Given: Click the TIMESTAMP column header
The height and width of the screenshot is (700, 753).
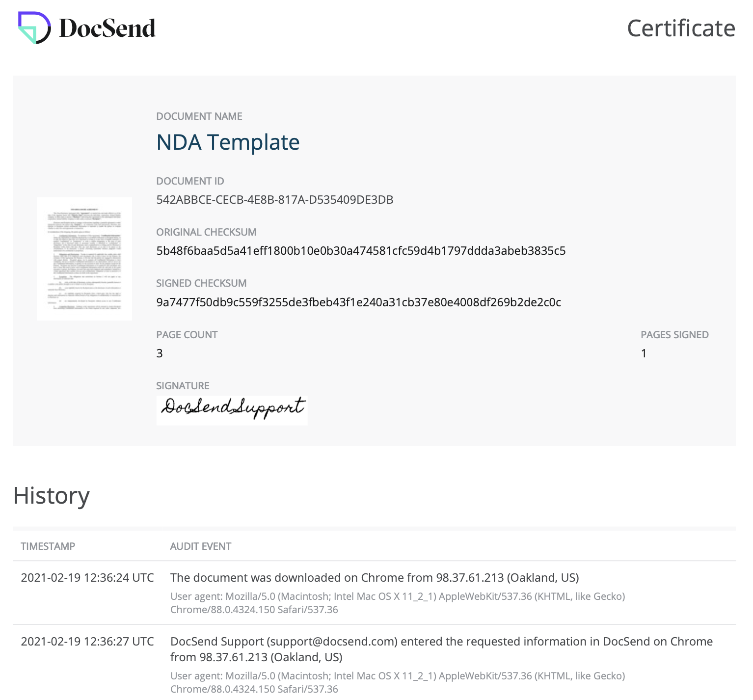Looking at the screenshot, I should click(48, 546).
